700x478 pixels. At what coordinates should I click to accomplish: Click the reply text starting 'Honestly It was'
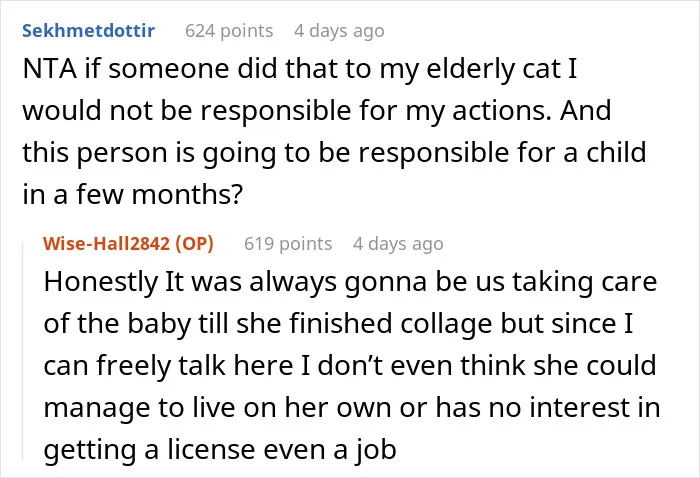(351, 366)
